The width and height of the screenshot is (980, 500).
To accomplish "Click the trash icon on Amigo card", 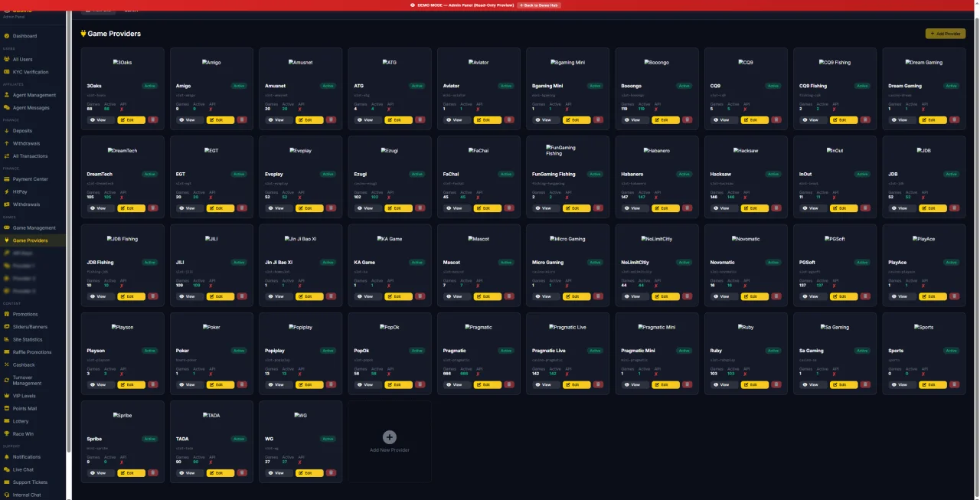I will point(242,119).
